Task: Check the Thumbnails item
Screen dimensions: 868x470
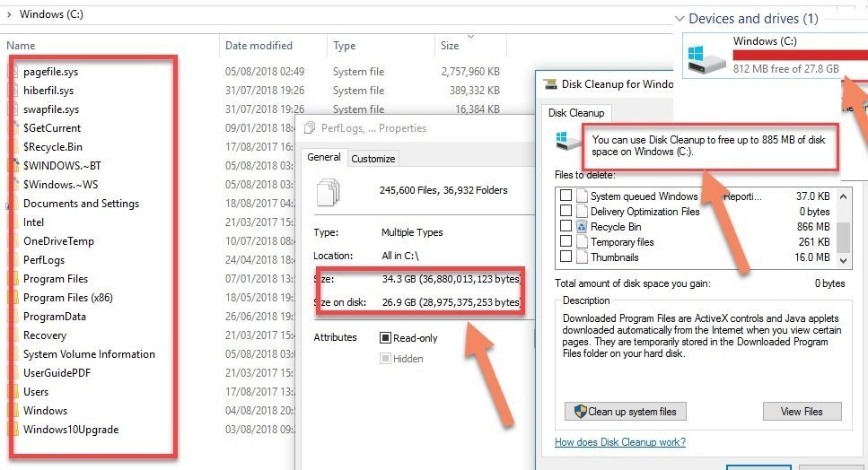Action: tap(566, 256)
